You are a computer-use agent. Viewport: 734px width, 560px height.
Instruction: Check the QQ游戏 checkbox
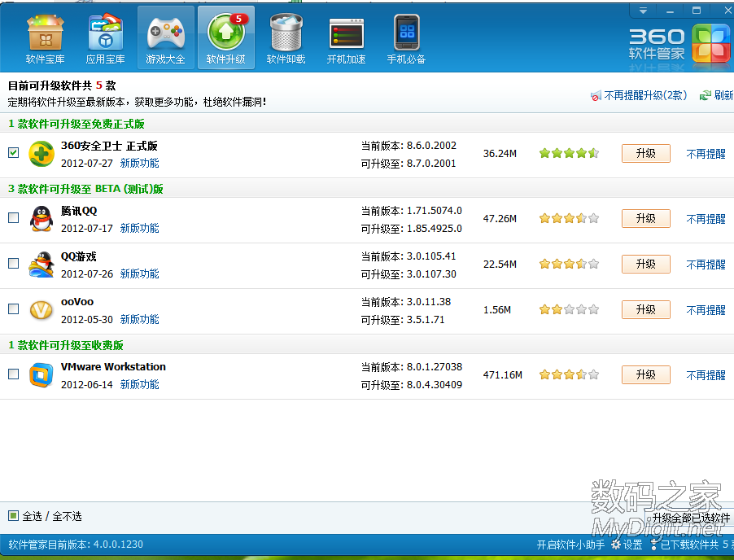pyautogui.click(x=14, y=263)
